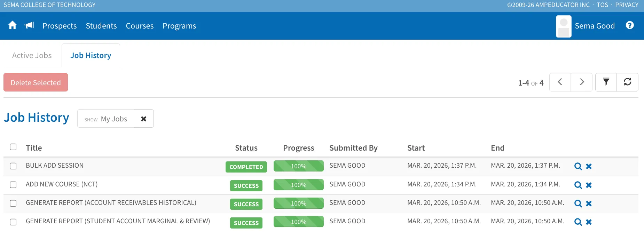Click the Add New Course progress bar

[299, 185]
